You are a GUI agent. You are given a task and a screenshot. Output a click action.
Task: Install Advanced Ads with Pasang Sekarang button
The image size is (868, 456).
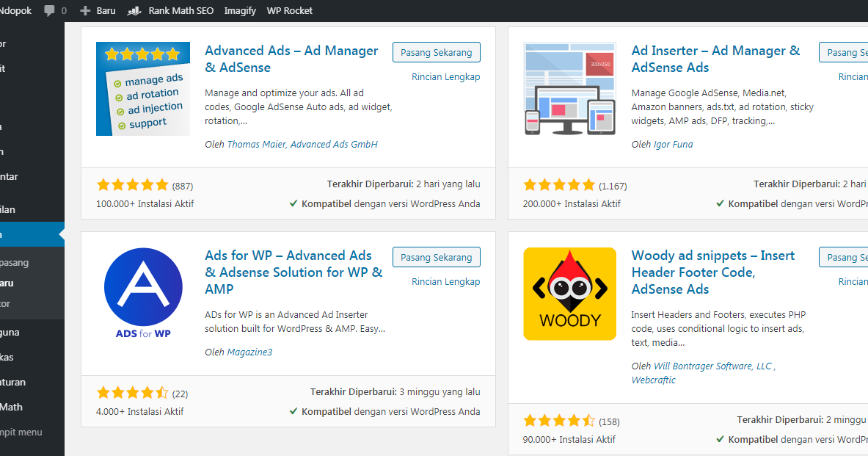point(437,52)
